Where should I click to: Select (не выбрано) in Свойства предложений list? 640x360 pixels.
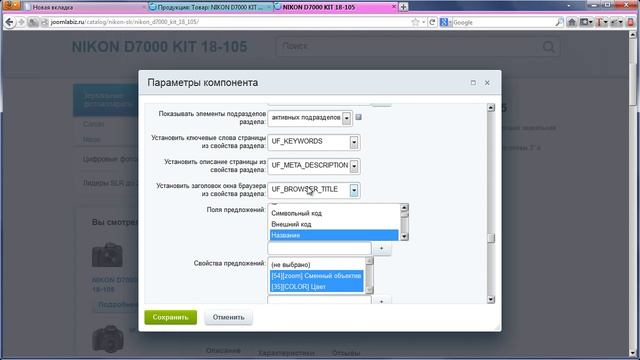pos(317,264)
